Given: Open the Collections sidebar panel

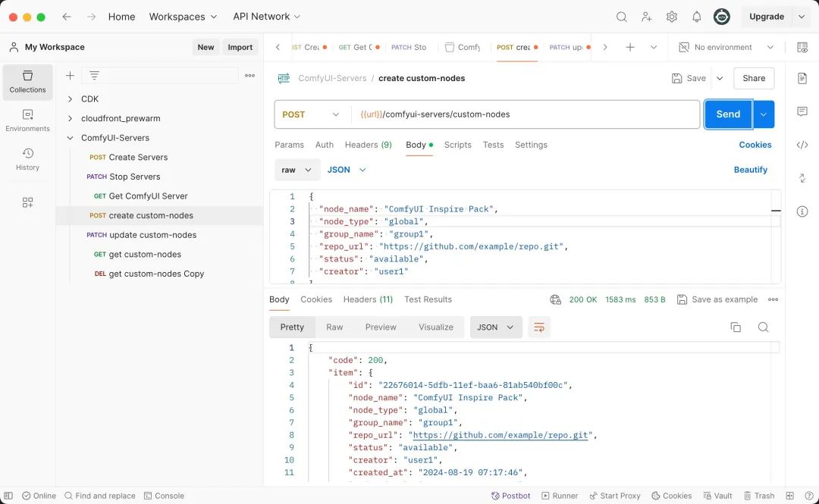Looking at the screenshot, I should click(x=28, y=82).
